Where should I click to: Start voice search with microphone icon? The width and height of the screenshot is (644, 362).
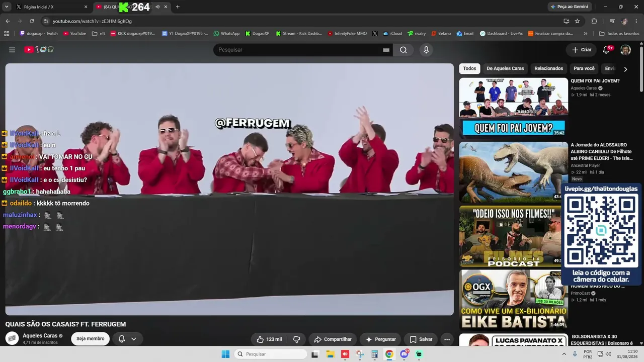pos(426,50)
